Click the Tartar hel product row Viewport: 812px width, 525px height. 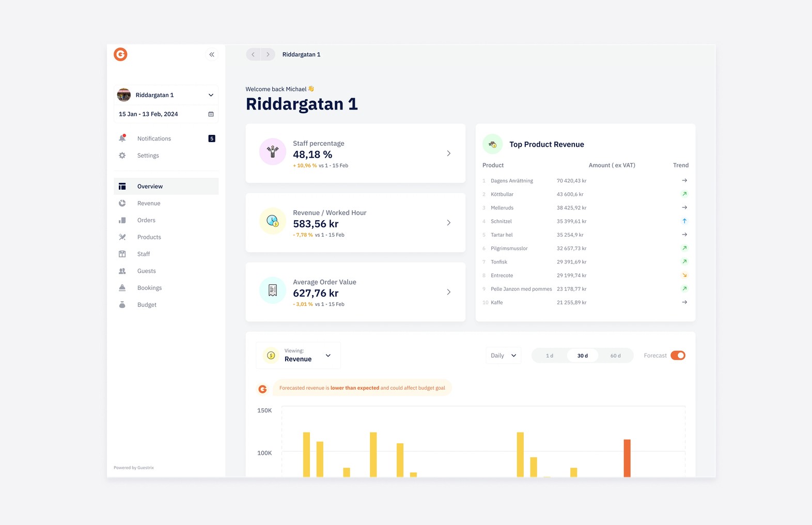[x=585, y=235]
